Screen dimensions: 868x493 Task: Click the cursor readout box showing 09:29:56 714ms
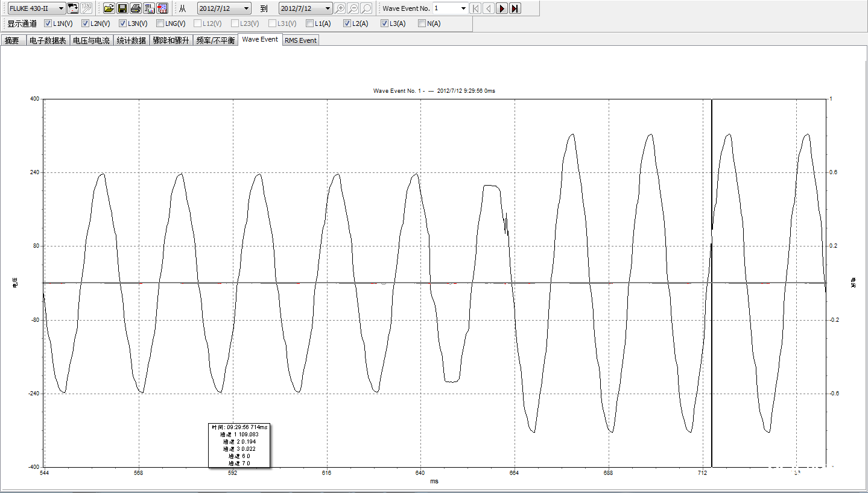239,445
